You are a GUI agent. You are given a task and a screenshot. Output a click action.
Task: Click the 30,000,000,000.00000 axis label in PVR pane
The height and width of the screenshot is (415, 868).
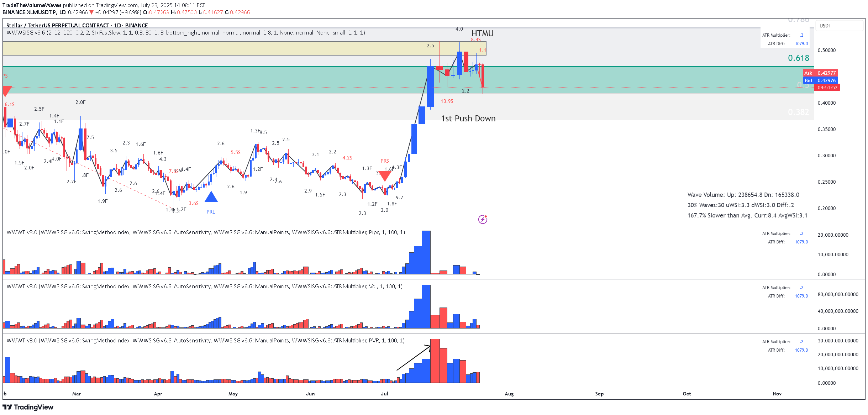click(x=838, y=341)
